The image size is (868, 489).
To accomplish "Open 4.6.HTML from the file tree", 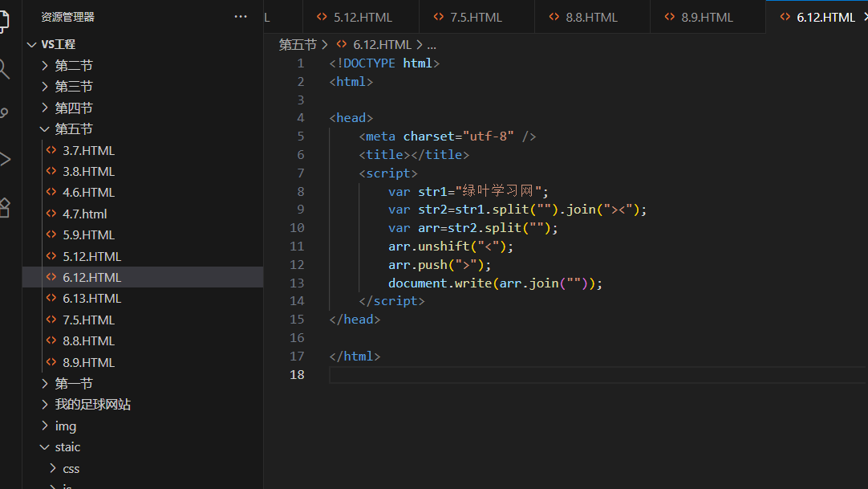I will [143, 192].
